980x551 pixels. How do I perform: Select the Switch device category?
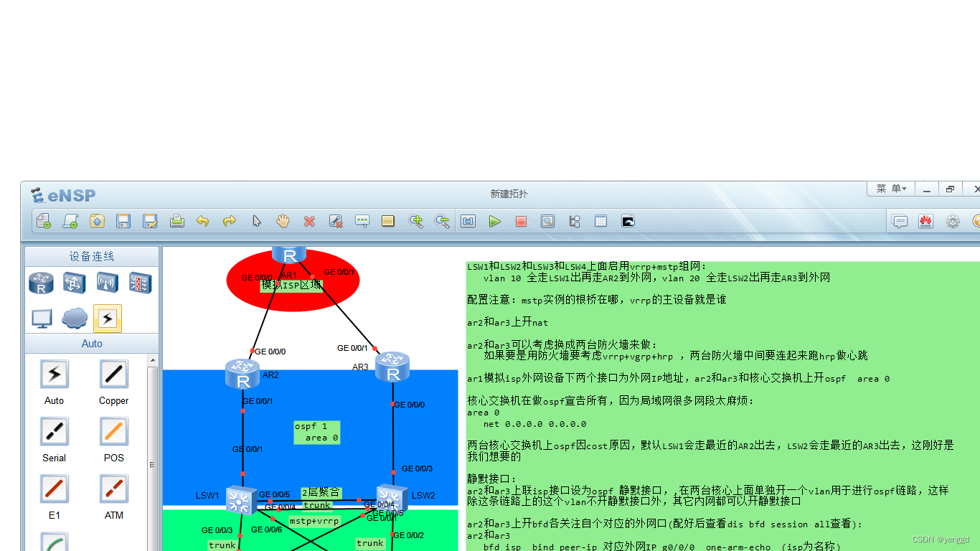point(74,283)
